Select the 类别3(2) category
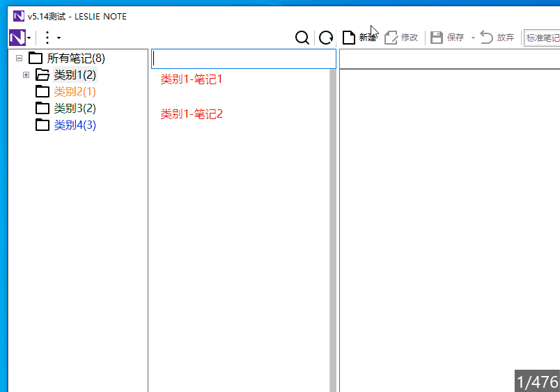560x392 pixels. [x=75, y=108]
